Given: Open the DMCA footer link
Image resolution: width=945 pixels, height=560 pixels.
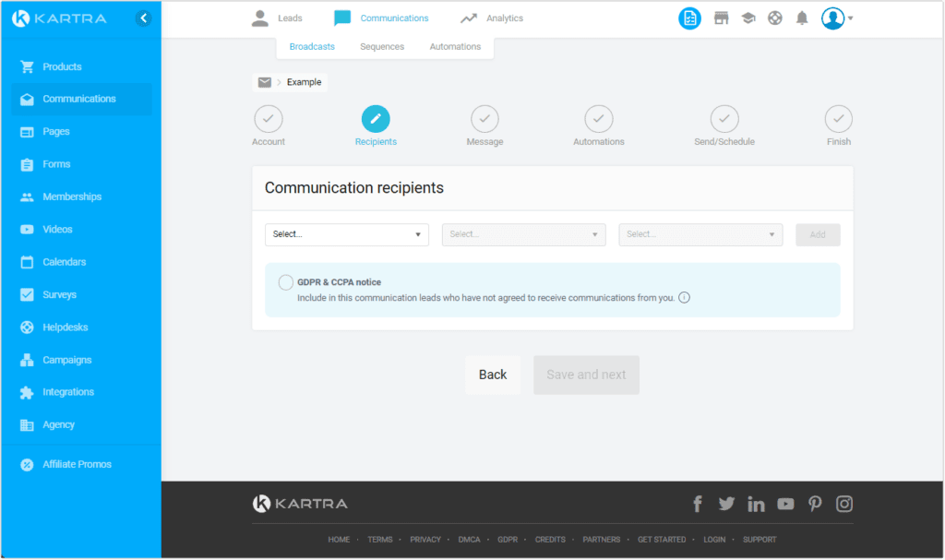Looking at the screenshot, I should coord(469,540).
